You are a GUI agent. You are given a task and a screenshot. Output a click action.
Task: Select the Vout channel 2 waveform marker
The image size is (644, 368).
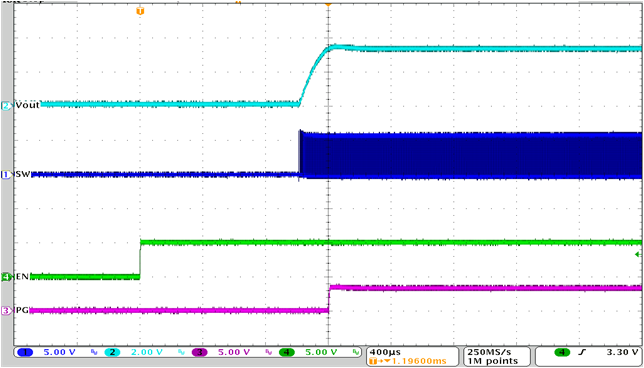(x=7, y=106)
